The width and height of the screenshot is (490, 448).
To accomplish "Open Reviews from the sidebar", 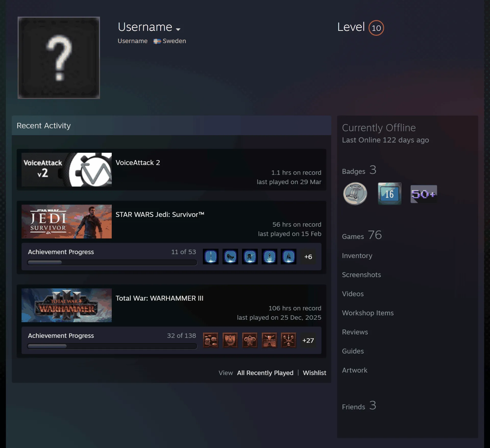I will point(355,332).
